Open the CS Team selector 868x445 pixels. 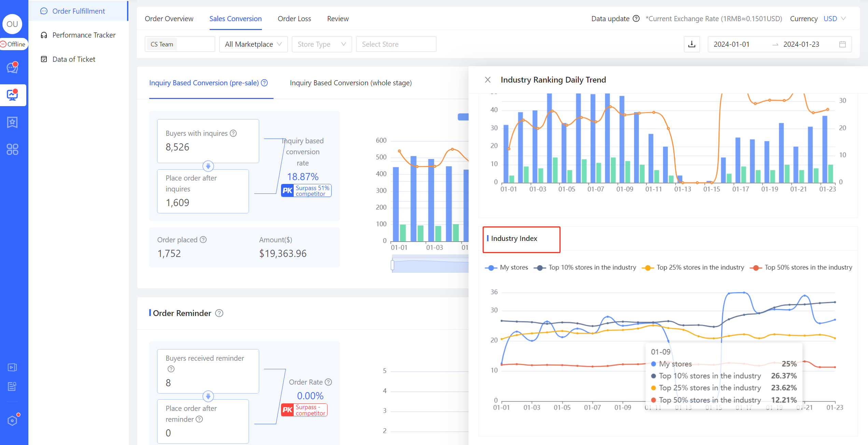coord(180,44)
